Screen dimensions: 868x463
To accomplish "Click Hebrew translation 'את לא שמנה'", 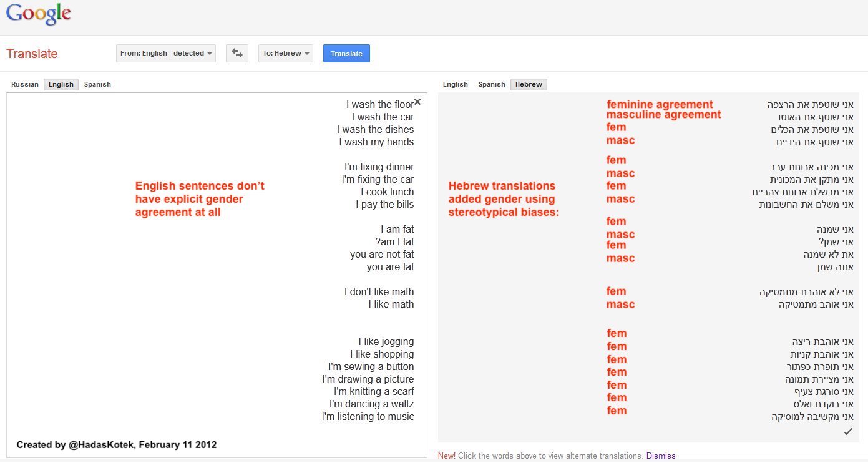I will 829,255.
